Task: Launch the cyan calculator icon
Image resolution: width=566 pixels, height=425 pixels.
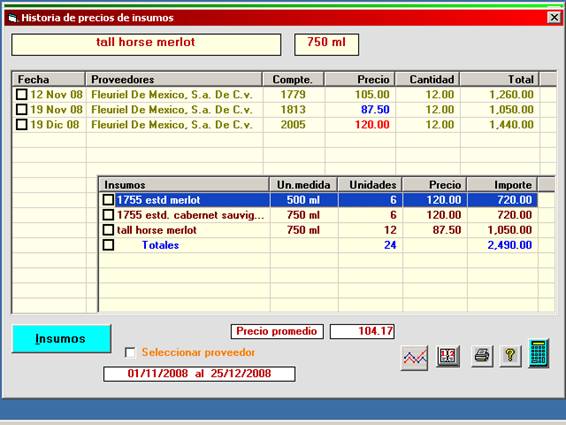Action: pos(539,353)
